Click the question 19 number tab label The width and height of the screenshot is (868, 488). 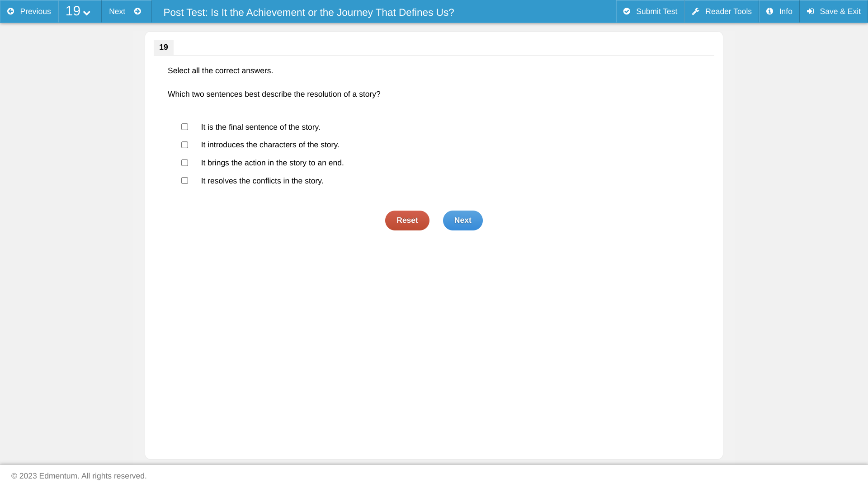[164, 47]
